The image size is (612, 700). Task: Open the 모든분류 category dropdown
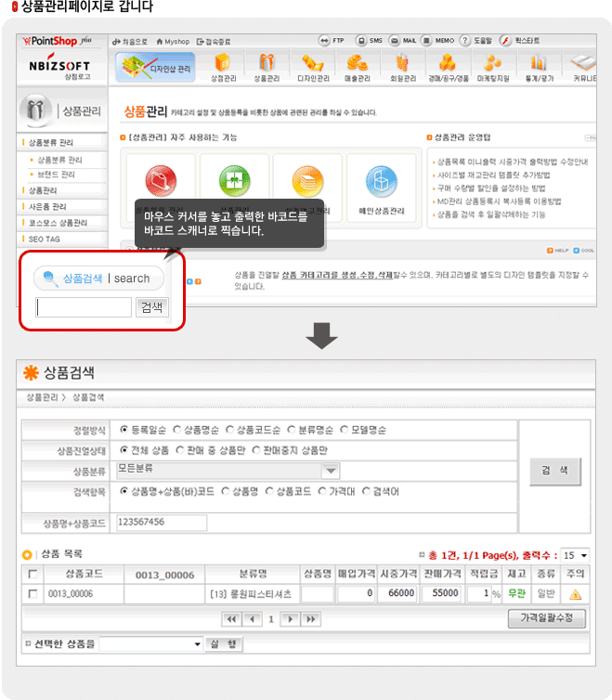pyautogui.click(x=228, y=471)
